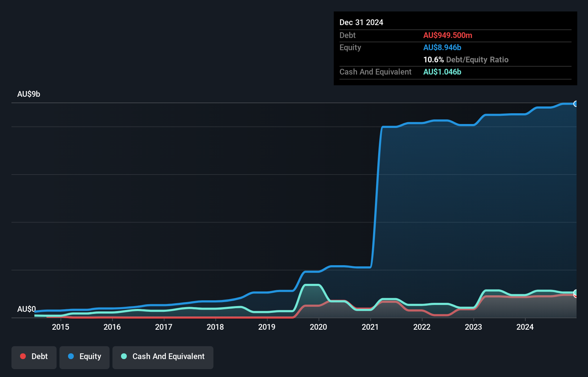Click the blue Equity legend dot
The image size is (588, 377).
(71, 356)
